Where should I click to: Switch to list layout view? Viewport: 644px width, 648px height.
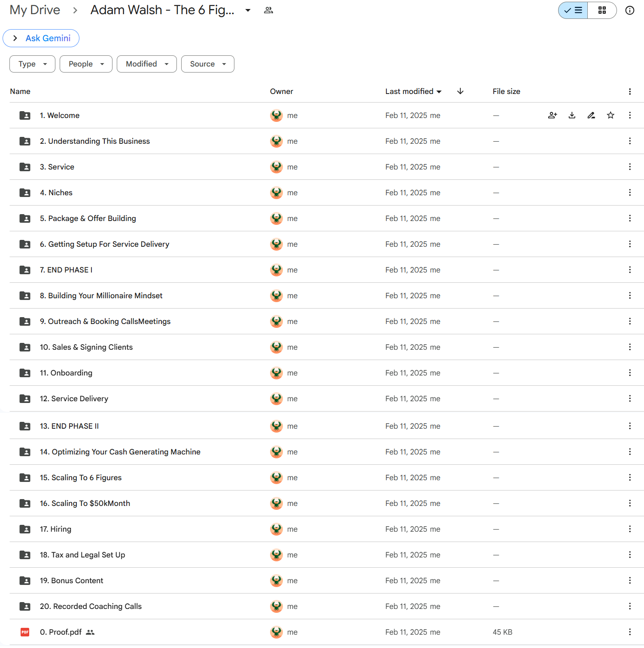point(573,10)
